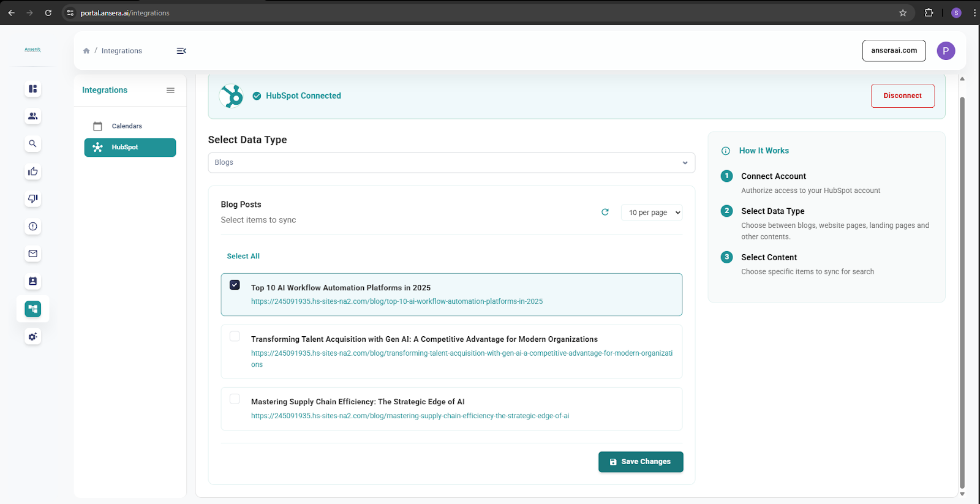Open Calendars in the Integrations list
Screen dimensions: 980x504
pos(127,126)
